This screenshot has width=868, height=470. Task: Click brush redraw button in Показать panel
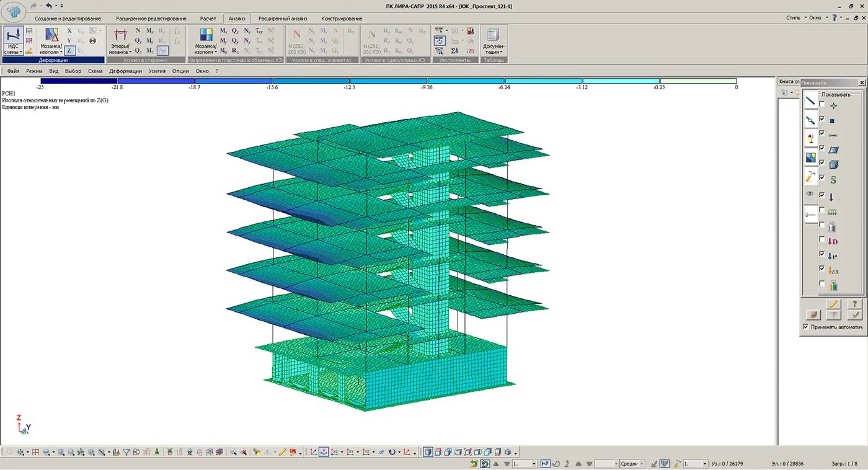click(813, 315)
